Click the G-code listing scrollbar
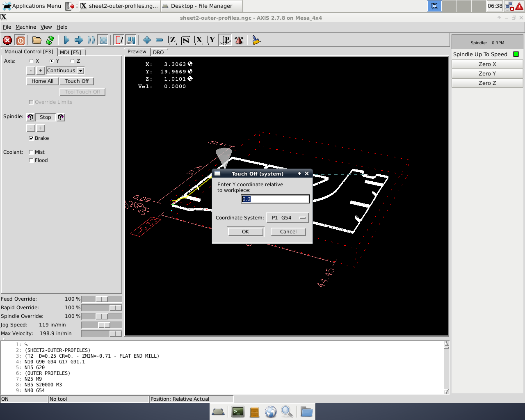This screenshot has height=420, width=525. (x=446, y=367)
